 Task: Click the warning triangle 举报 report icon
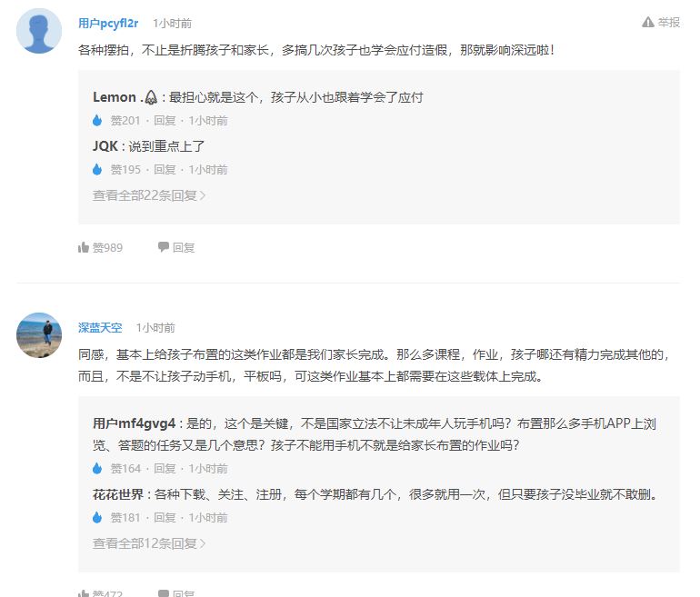[x=648, y=23]
